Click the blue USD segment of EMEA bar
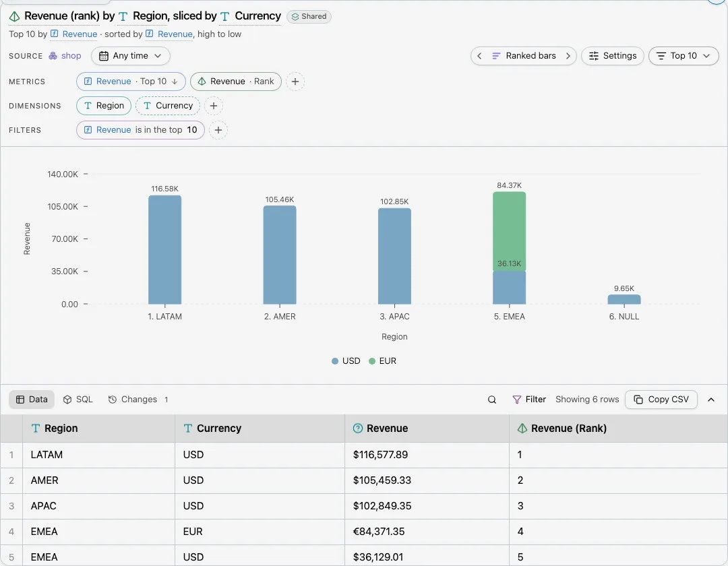This screenshot has width=728, height=566. point(510,288)
